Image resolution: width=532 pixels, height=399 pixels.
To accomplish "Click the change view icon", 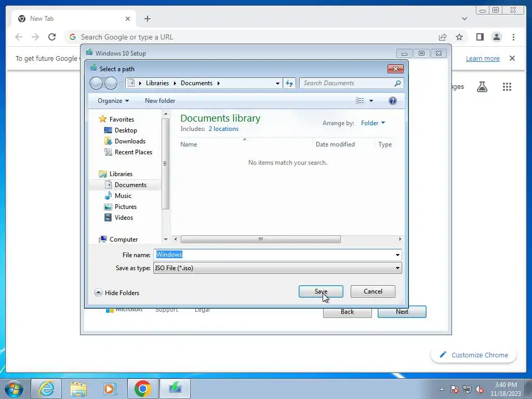I will click(360, 101).
